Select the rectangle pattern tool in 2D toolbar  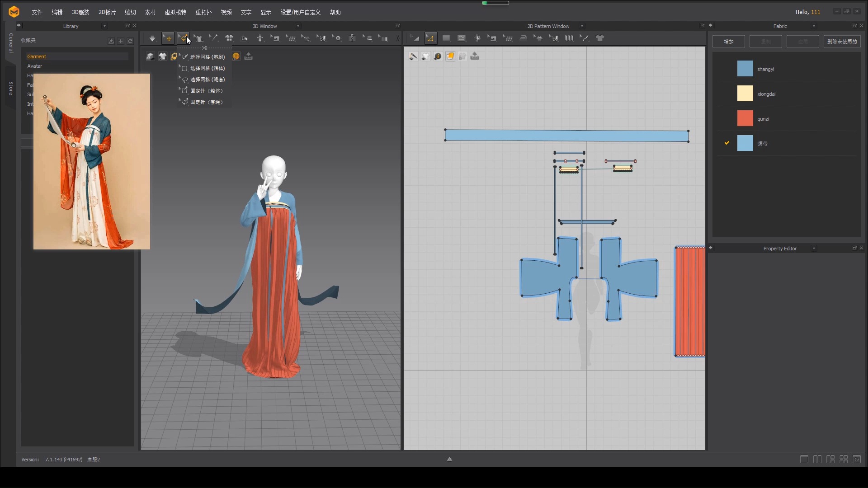pyautogui.click(x=446, y=38)
